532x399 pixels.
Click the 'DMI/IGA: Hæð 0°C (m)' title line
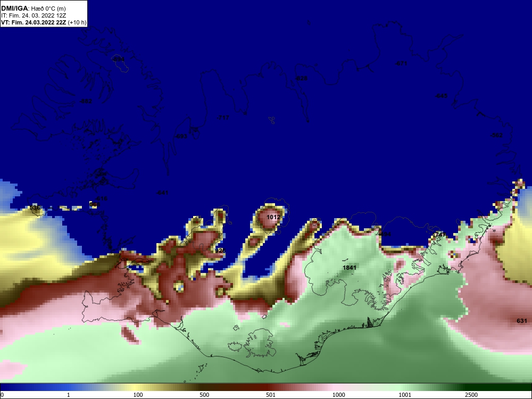[33, 9]
